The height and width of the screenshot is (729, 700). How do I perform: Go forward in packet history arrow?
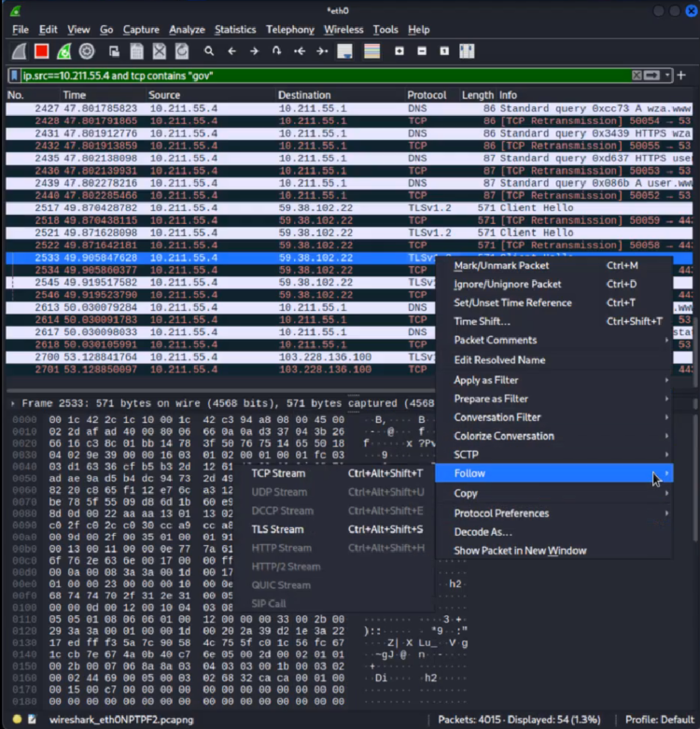(254, 51)
